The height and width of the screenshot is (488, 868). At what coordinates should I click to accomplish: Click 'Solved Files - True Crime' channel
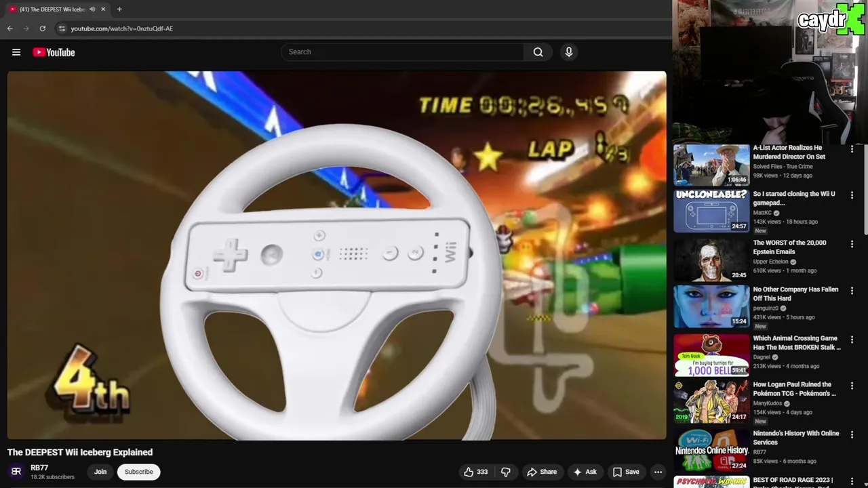point(783,166)
